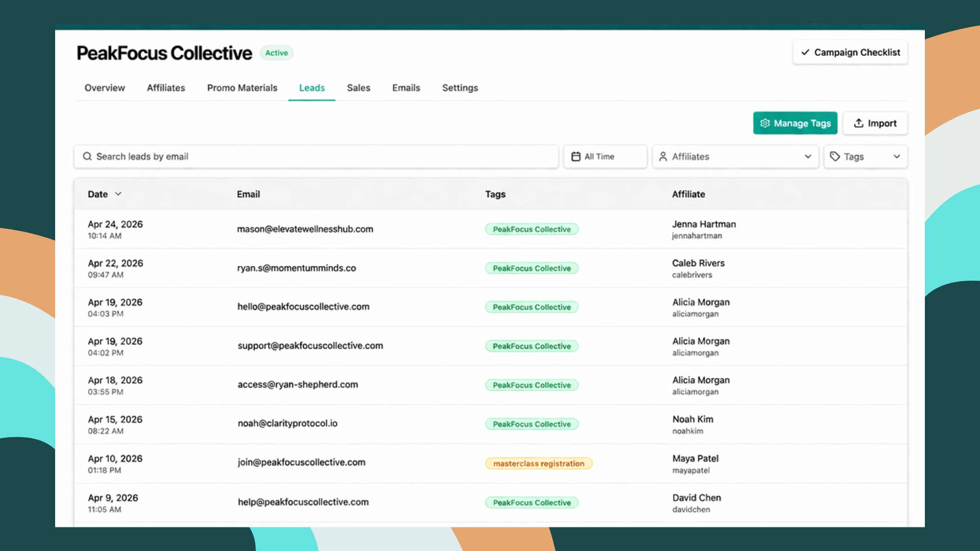Click the tag icon in the Tags filter
This screenshot has height=551, width=980.
pos(835,156)
